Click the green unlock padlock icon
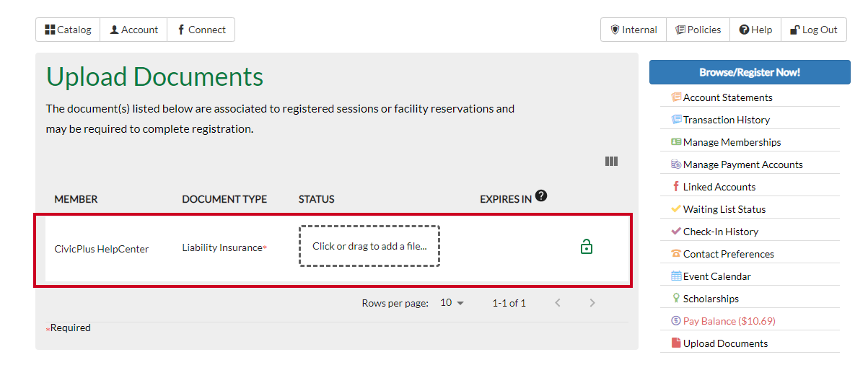This screenshot has width=868, height=391. point(587,247)
